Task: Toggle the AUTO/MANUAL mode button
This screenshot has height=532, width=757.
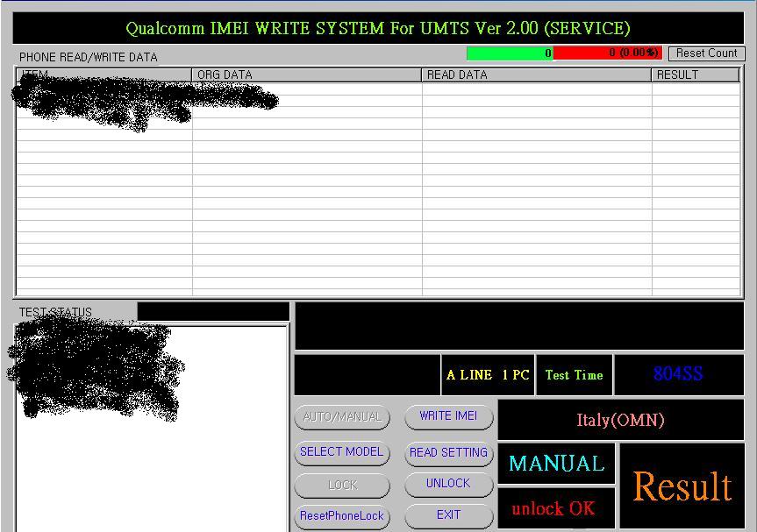Action: pos(342,417)
